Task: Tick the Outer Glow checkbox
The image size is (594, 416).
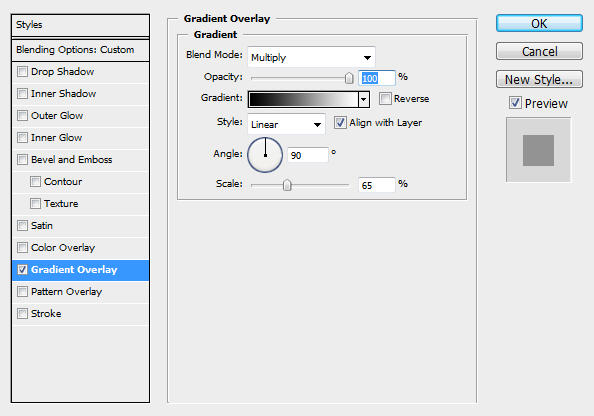Action: (22, 116)
